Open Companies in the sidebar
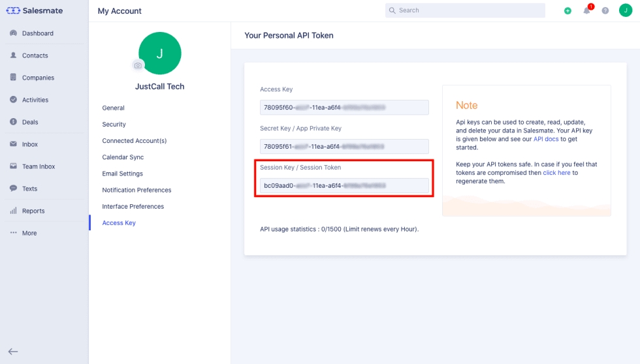The image size is (640, 364). (38, 78)
